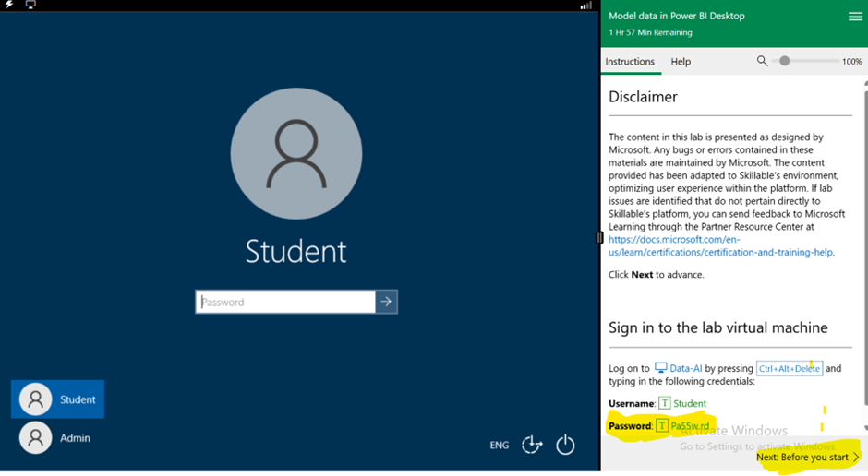Submit password with the arrow button
The width and height of the screenshot is (868, 476).
click(x=386, y=302)
